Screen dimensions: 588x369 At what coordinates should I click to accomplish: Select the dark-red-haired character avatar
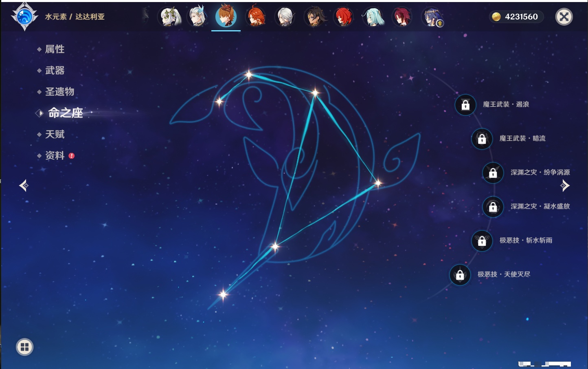[402, 17]
